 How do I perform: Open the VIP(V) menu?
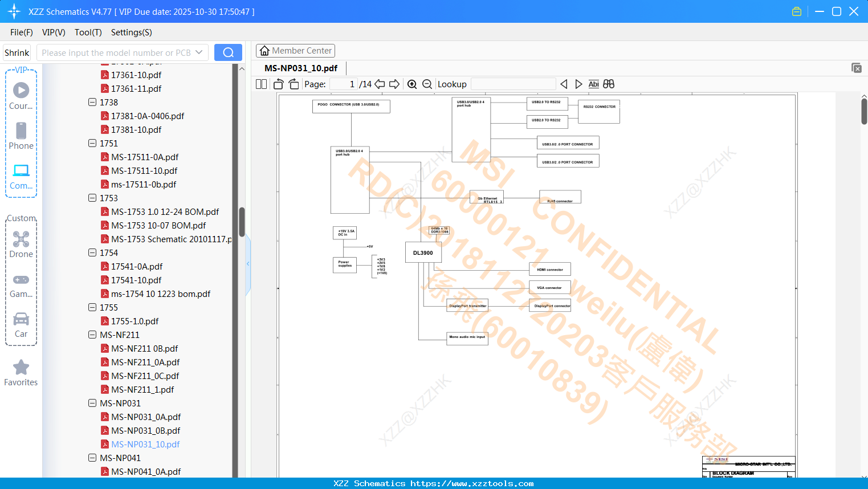pos(54,32)
